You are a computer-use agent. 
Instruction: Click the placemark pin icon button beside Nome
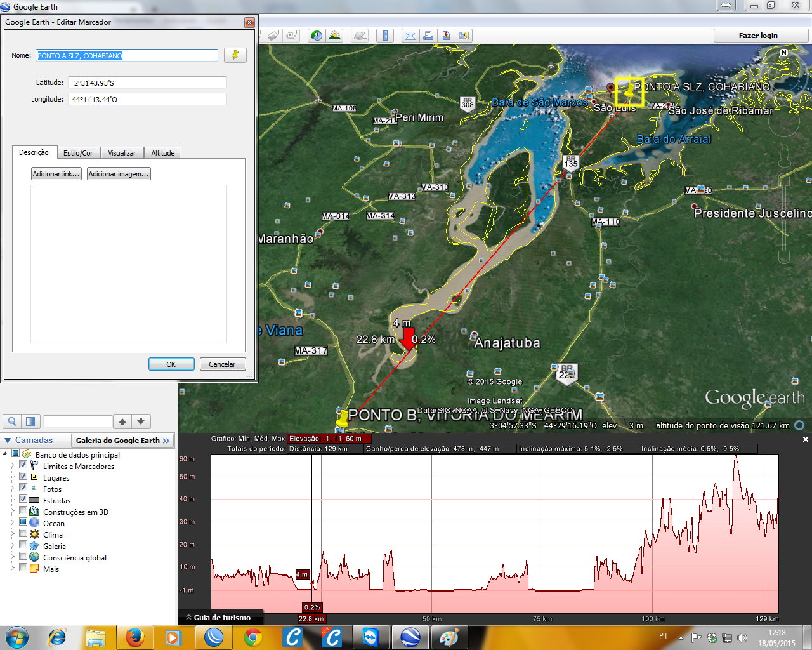point(235,55)
